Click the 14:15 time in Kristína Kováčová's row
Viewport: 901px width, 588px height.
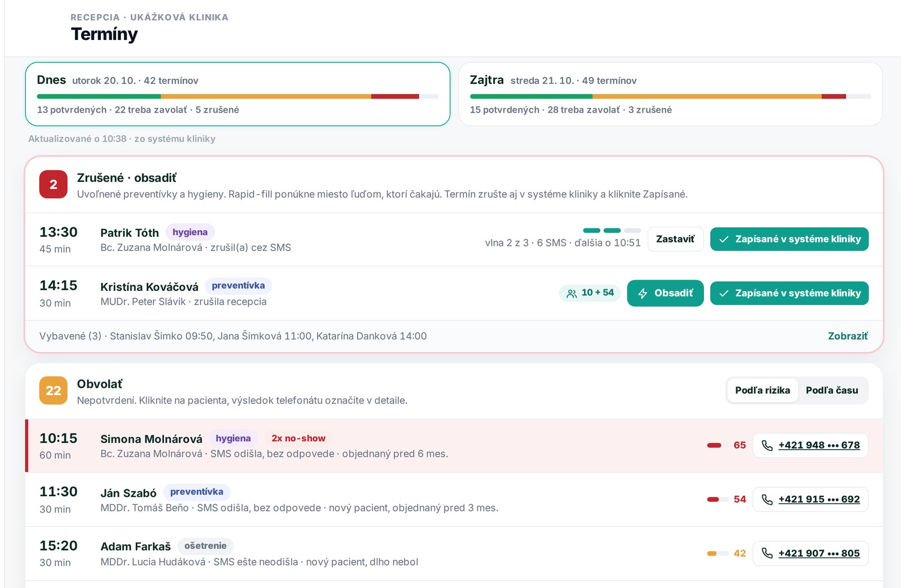(59, 285)
